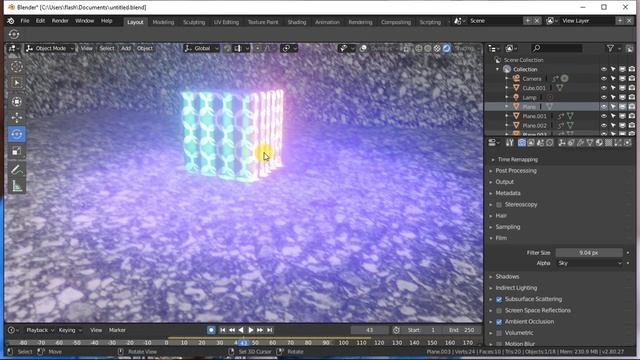640x360 pixels.
Task: Open the File menu
Action: click(x=24, y=21)
